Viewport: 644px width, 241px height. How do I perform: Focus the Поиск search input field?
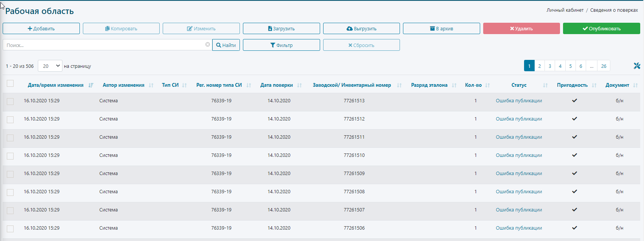point(104,45)
